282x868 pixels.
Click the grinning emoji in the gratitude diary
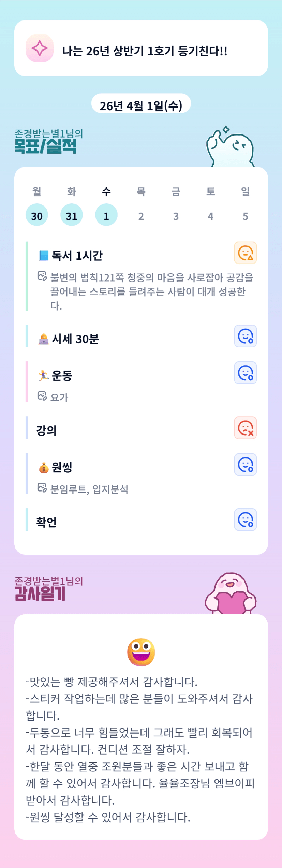pos(141,652)
